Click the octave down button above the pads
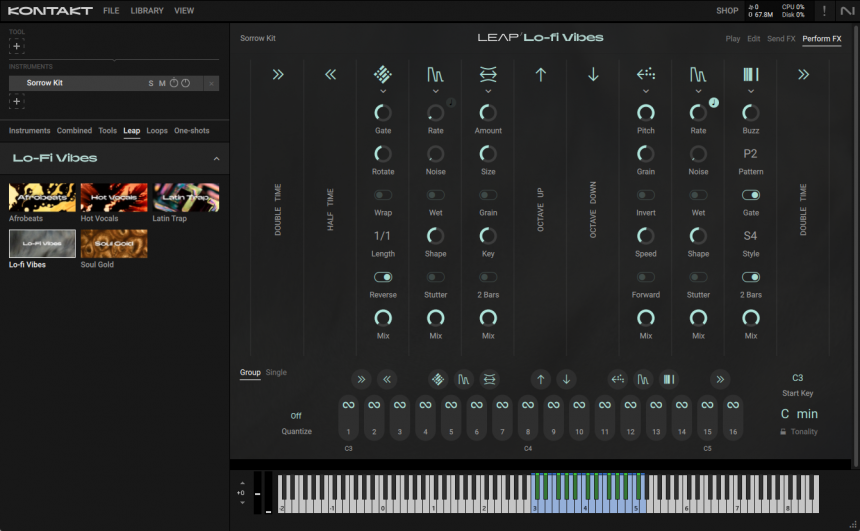 tap(566, 379)
